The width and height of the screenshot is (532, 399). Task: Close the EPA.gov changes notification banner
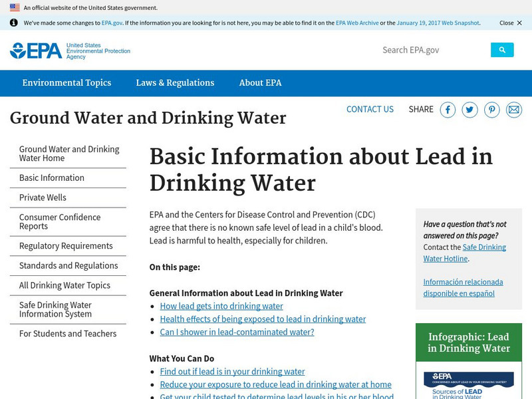(x=507, y=22)
